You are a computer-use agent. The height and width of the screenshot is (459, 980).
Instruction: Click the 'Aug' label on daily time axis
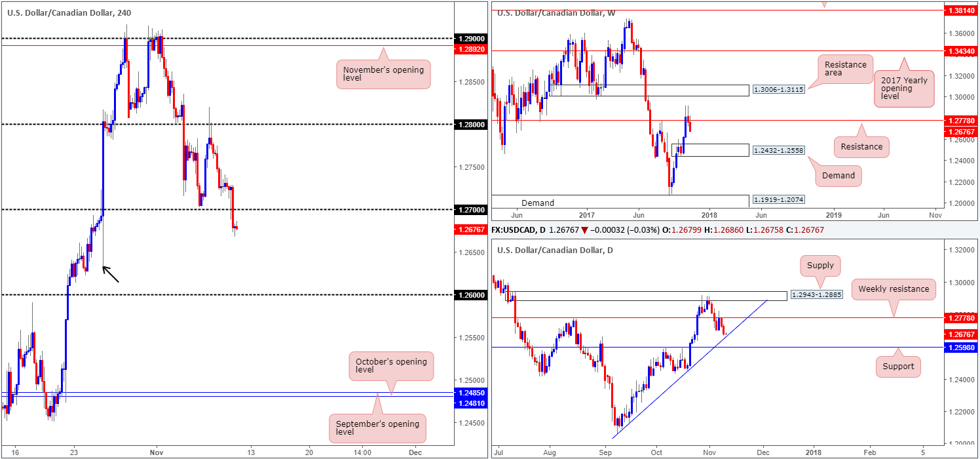coord(550,452)
